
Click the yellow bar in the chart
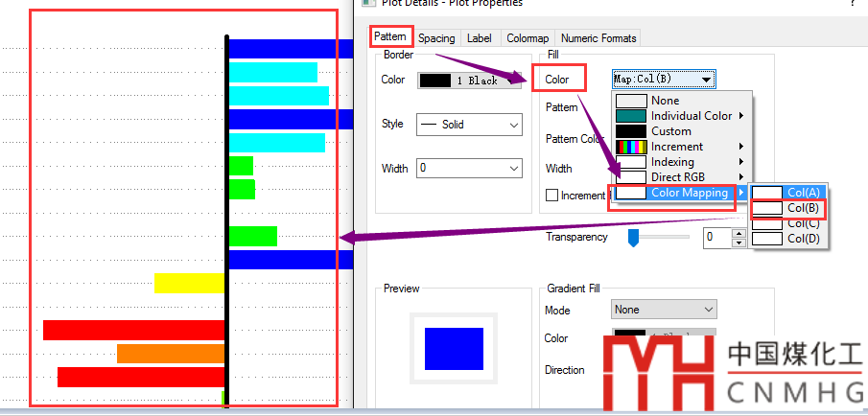[189, 283]
